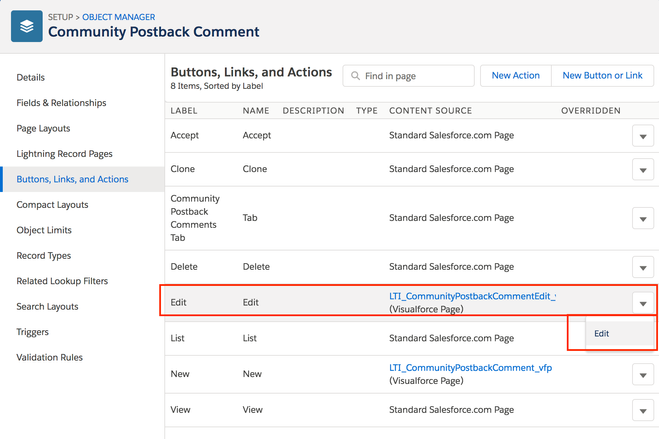
Task: Open the Object Manager breadcrumb link
Action: tap(119, 17)
